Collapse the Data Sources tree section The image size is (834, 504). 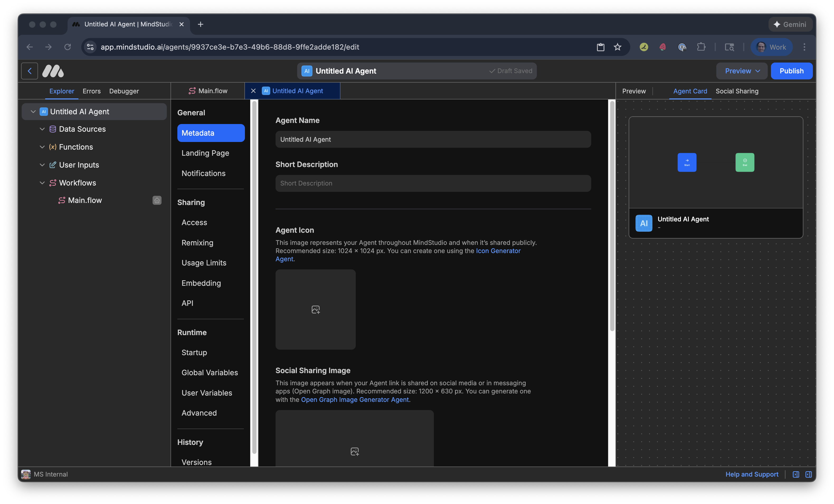pyautogui.click(x=42, y=129)
